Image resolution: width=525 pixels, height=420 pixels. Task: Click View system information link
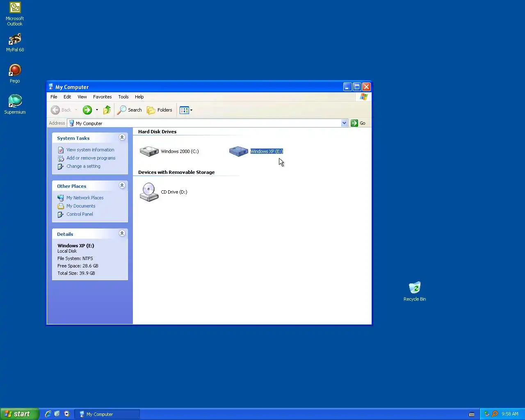click(90, 150)
